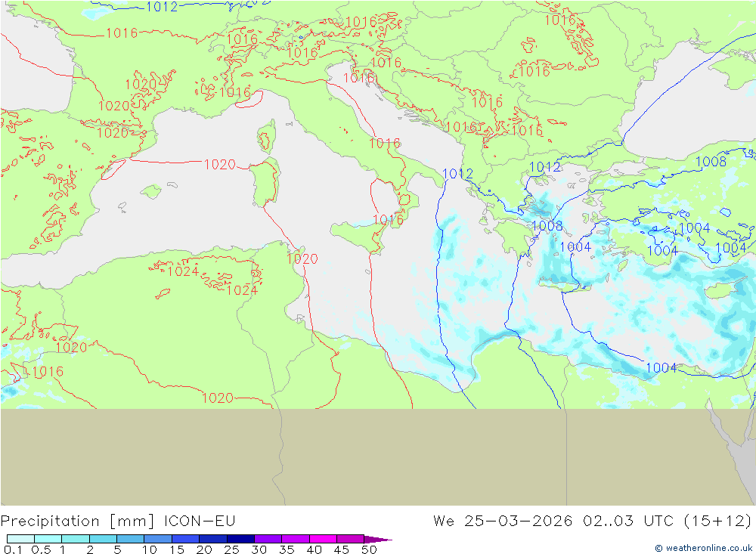Pick the 40–45 mm magenta legend swatch

[323, 539]
